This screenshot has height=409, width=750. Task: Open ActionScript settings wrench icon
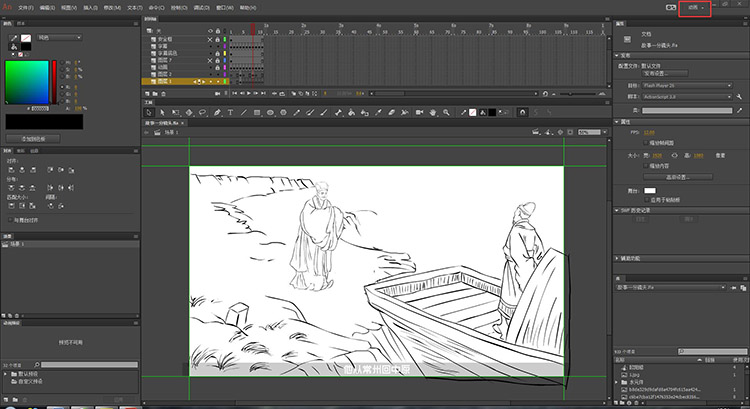739,97
